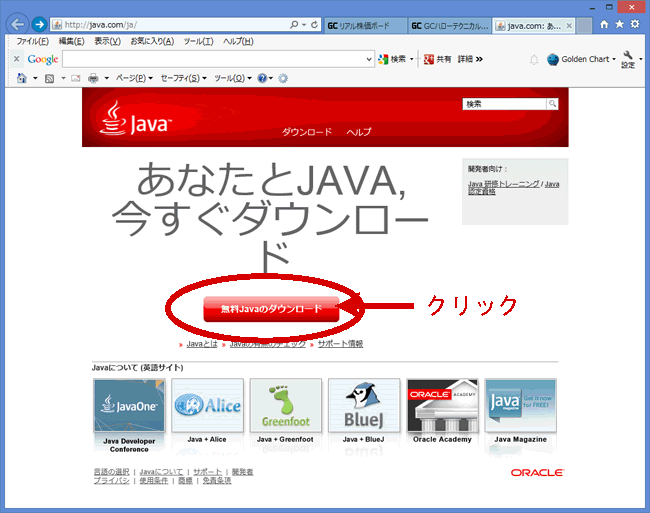Open the ツール(T) menu bar item
Screen dimensions: 650x513
click(198, 41)
